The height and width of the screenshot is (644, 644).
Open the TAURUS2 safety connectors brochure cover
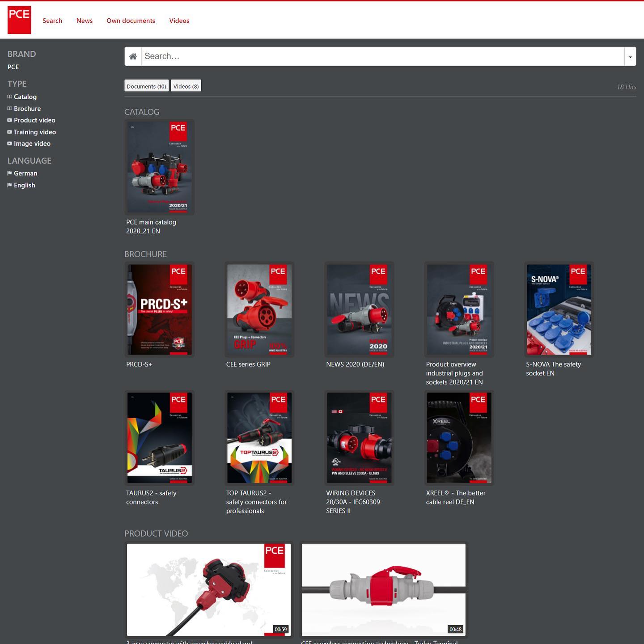160,438
